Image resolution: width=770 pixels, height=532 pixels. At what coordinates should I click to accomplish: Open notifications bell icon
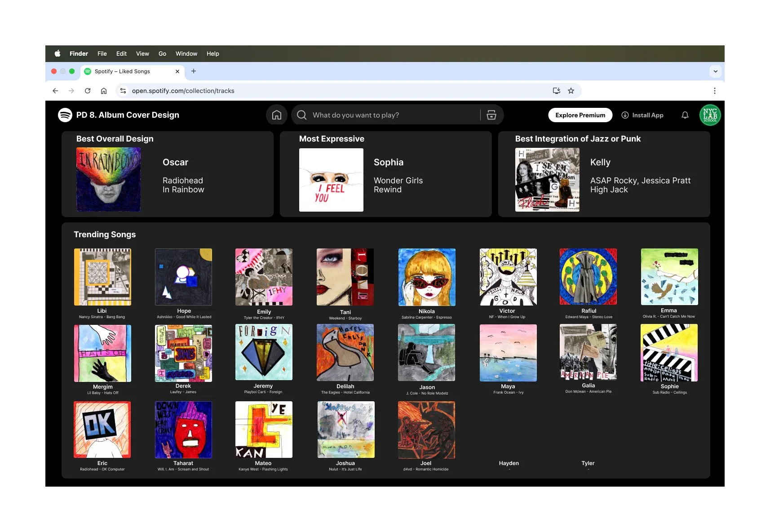[x=685, y=115]
